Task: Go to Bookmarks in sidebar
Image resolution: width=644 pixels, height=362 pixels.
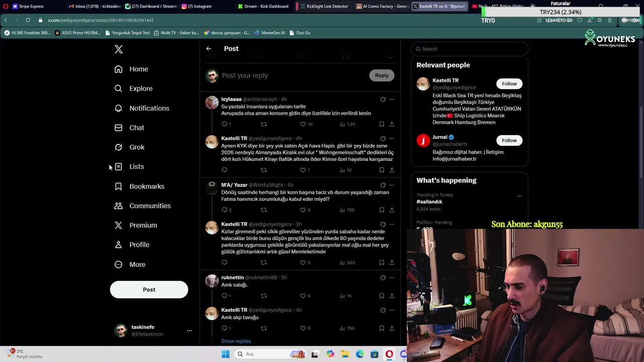Action: tap(139, 186)
